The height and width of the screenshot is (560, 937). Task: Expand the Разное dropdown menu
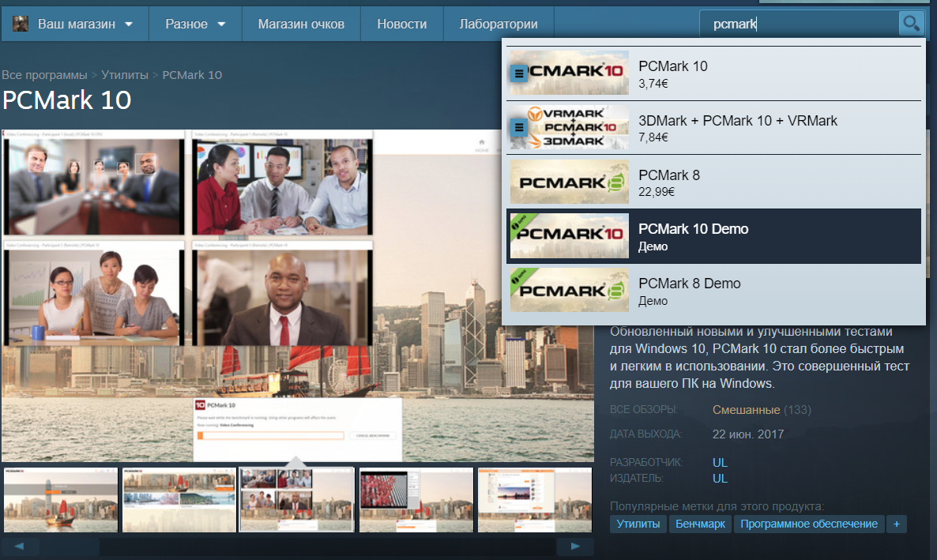coord(195,24)
